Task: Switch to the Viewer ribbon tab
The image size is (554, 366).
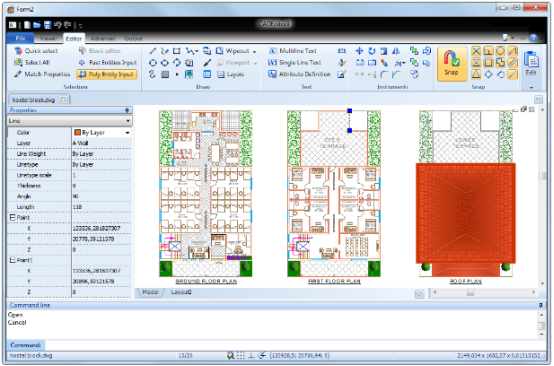Action: coord(48,39)
